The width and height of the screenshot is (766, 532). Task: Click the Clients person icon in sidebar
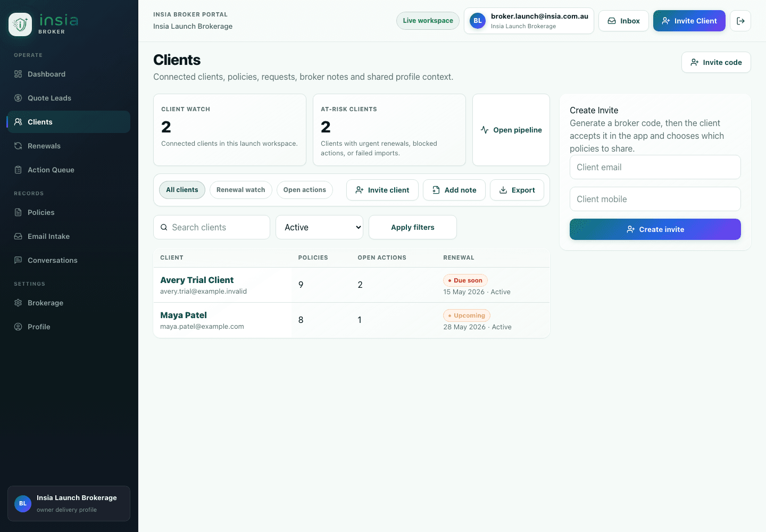coord(18,122)
